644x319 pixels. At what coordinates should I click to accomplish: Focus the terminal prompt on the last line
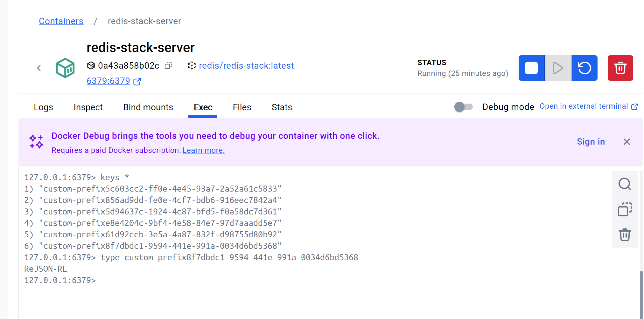(60, 280)
